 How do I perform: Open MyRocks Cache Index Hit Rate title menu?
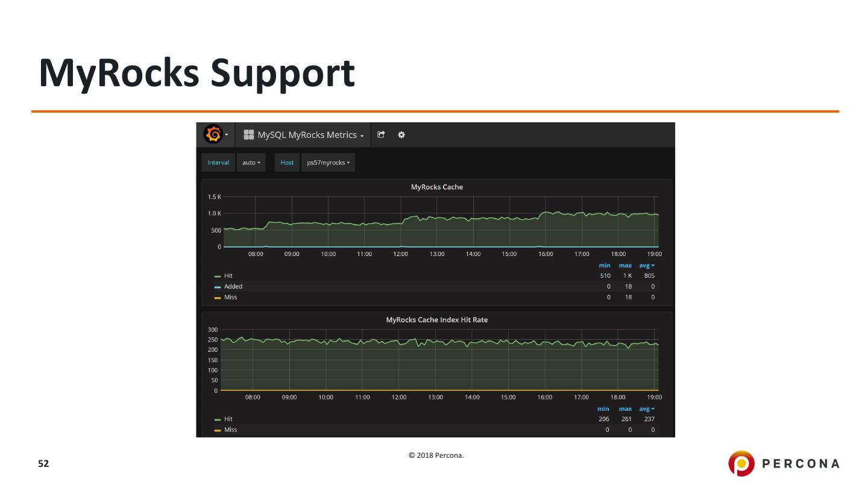[x=437, y=320]
